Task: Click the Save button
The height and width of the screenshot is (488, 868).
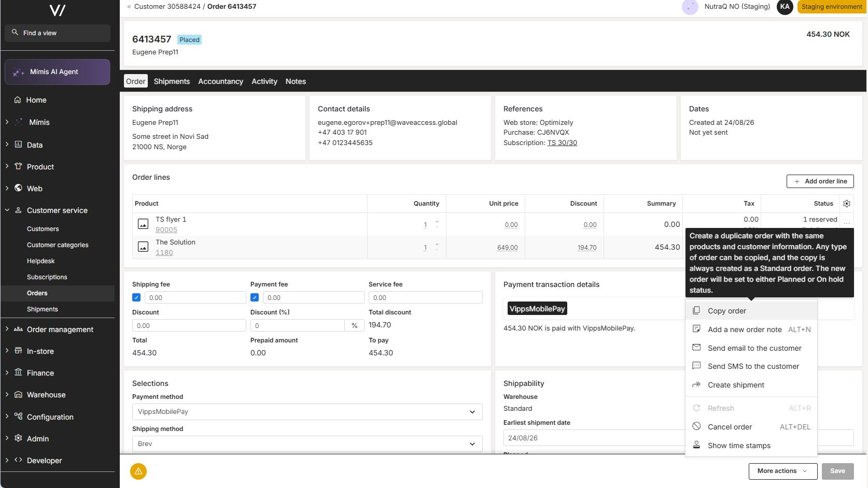Action: (x=837, y=471)
